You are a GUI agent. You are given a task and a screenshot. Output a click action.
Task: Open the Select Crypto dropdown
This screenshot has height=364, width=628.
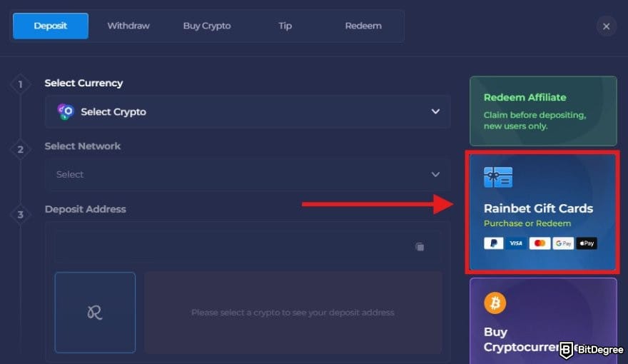pyautogui.click(x=248, y=112)
